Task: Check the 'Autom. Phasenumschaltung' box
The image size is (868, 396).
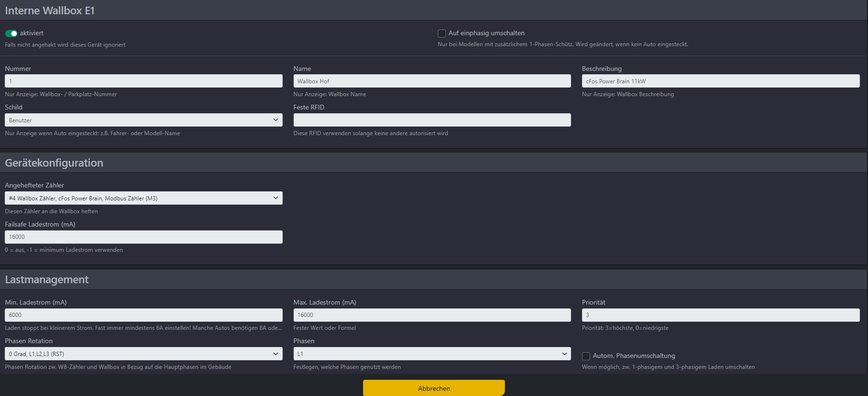Action: pos(586,356)
